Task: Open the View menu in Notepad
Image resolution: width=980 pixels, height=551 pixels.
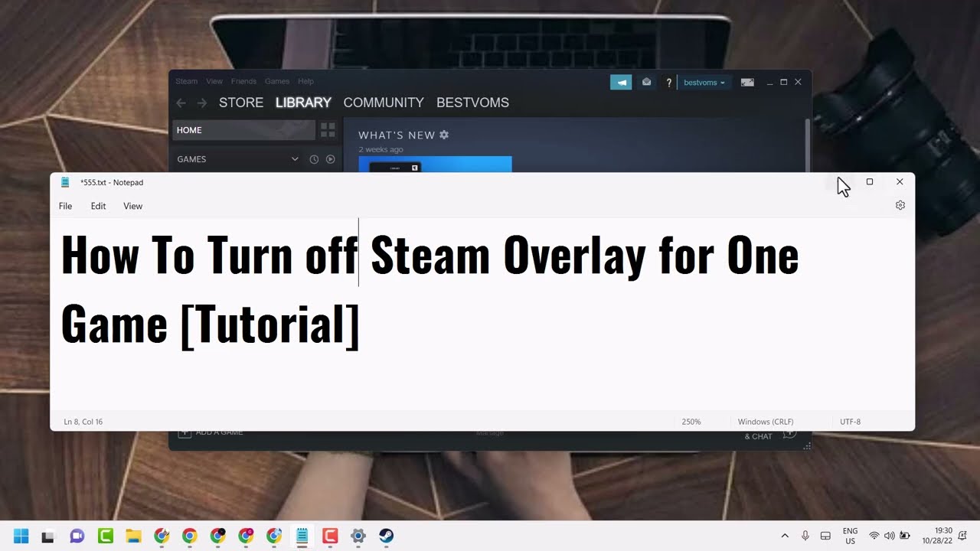Action: coord(132,206)
